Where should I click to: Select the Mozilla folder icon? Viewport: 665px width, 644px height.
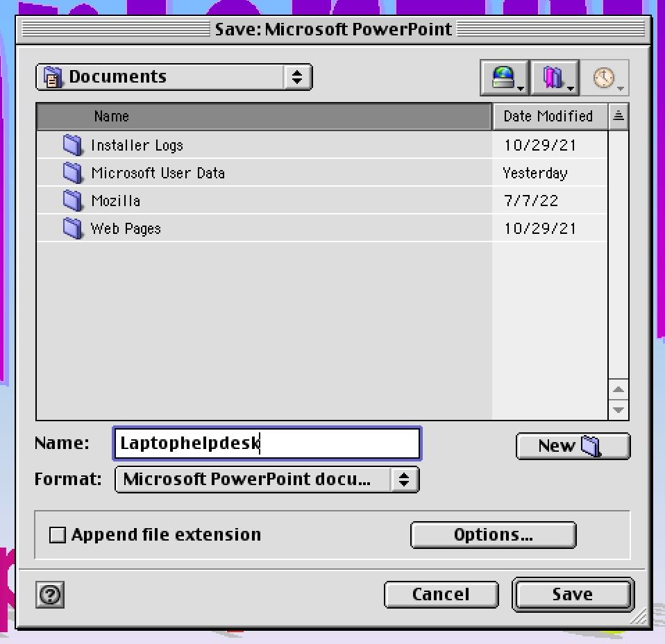pyautogui.click(x=73, y=201)
